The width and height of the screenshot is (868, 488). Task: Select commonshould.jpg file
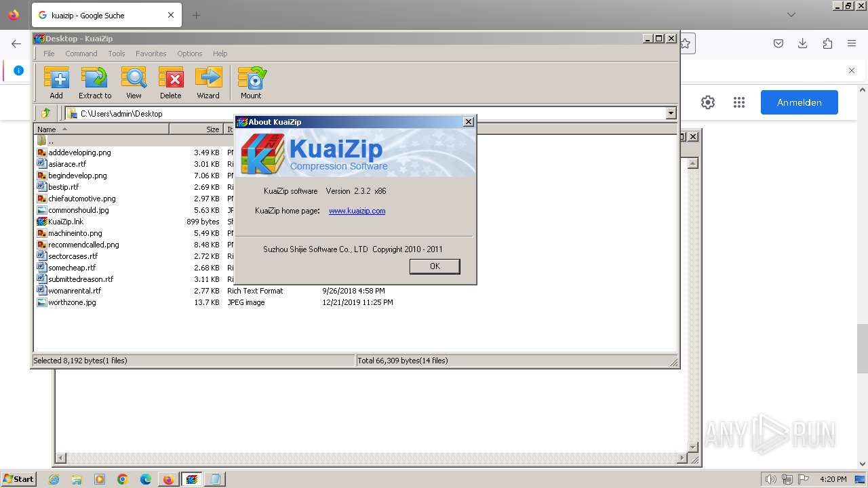pos(78,210)
